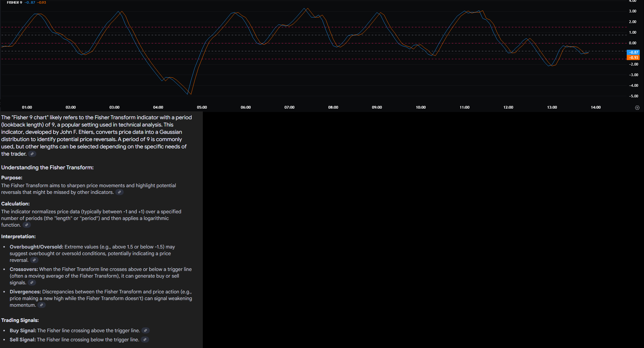This screenshot has height=348, width=644.
Task: Open citation link after 'signals.'
Action: 32,282
